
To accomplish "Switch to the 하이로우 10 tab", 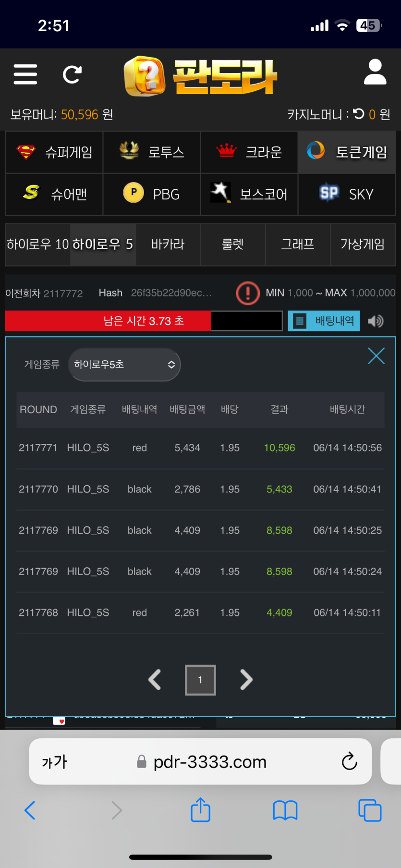I will 38,245.
